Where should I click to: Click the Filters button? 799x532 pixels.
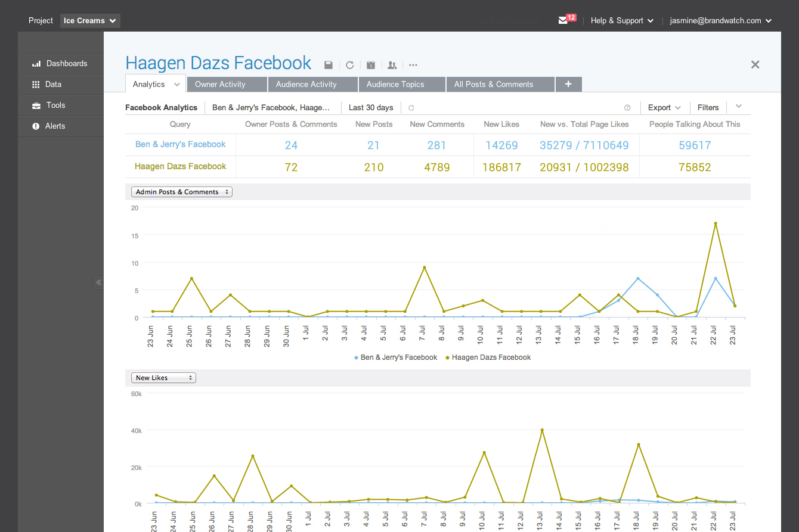point(708,108)
